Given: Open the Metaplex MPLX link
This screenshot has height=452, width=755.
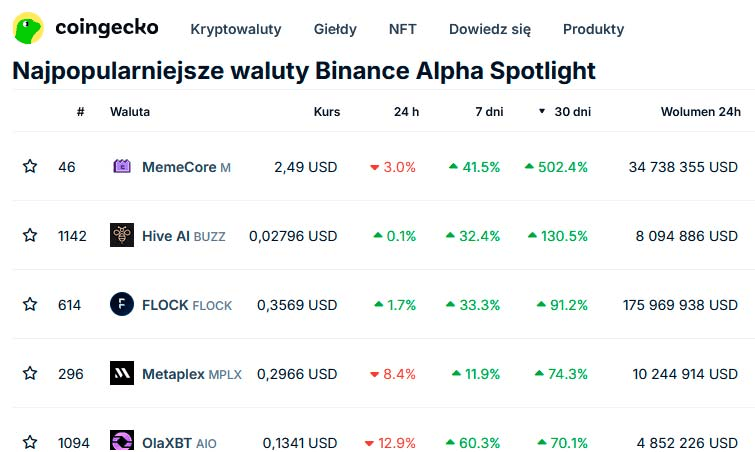Looking at the screenshot, I should (191, 374).
